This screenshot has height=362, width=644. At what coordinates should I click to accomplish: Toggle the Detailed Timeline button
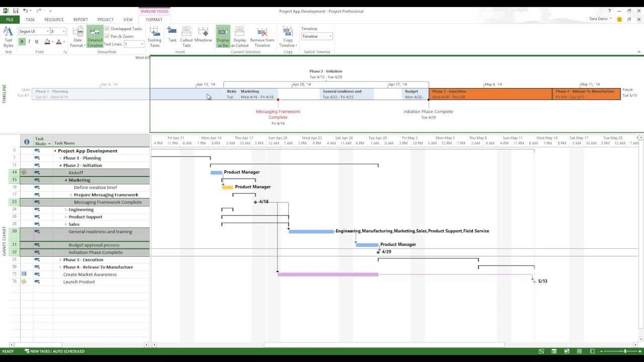(x=95, y=36)
